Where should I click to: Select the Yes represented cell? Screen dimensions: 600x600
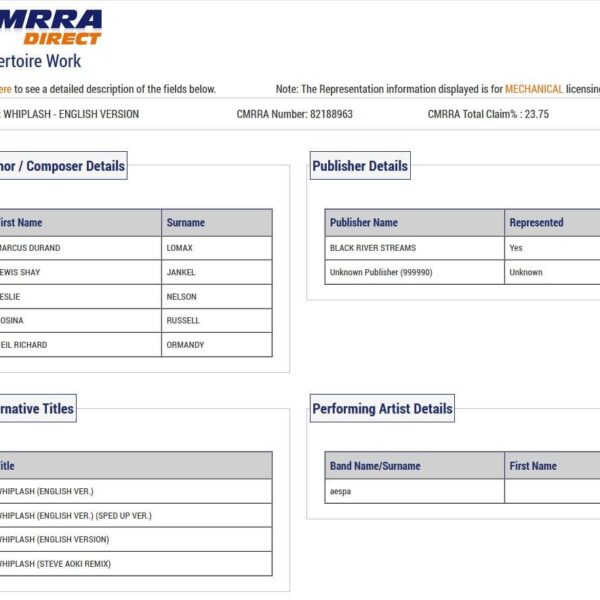coord(553,248)
